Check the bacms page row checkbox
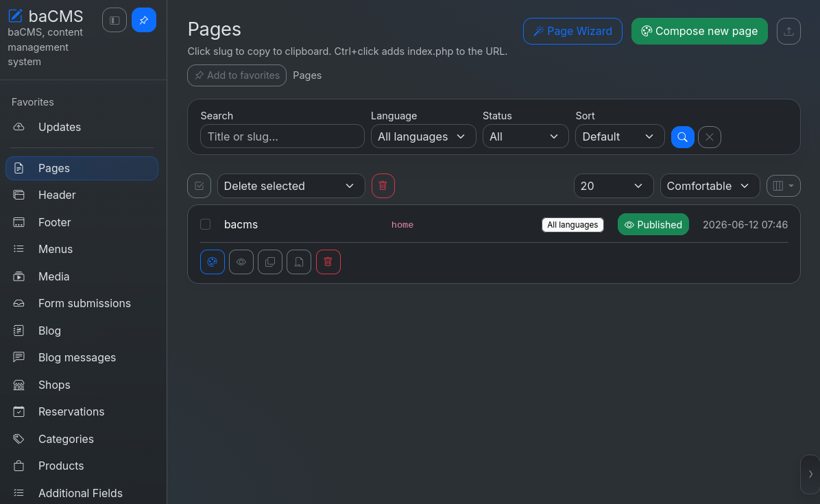Screen dimensions: 820x504 click(206, 224)
